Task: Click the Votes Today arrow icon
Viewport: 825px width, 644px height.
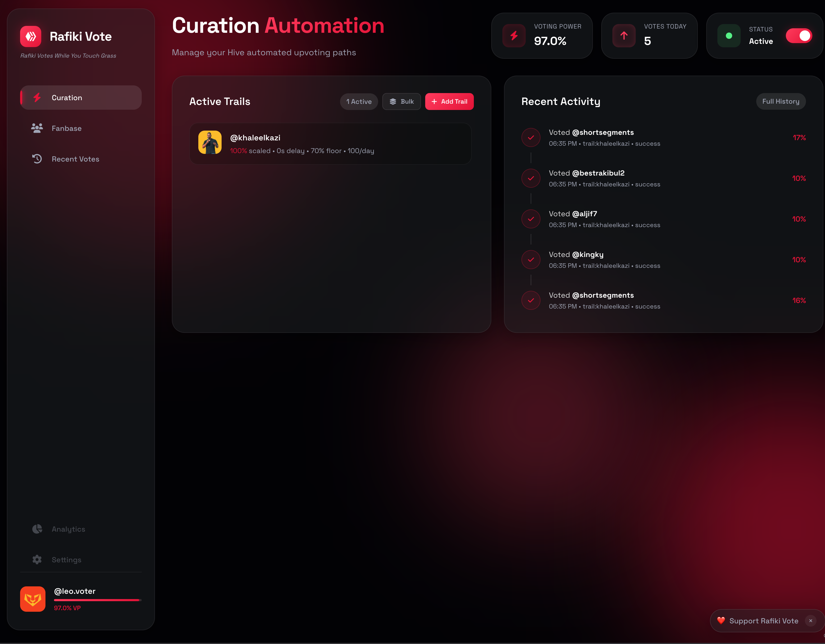Action: 624,36
